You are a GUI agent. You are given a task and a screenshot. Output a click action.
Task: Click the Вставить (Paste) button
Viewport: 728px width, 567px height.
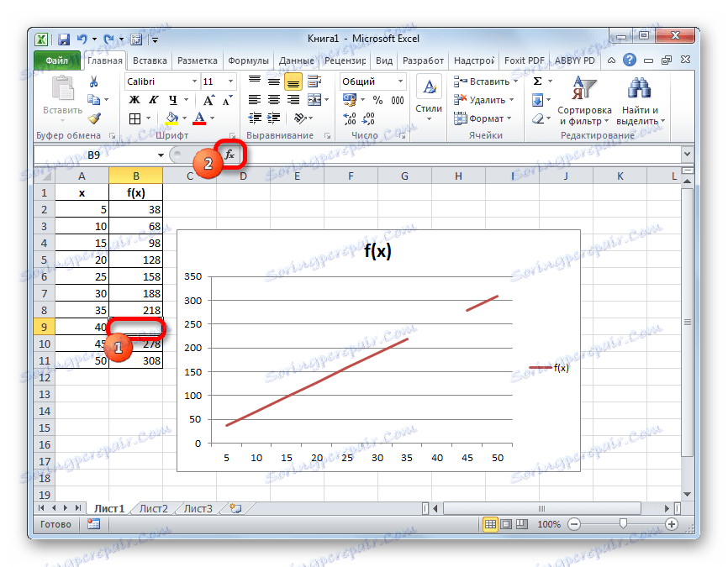(61, 92)
